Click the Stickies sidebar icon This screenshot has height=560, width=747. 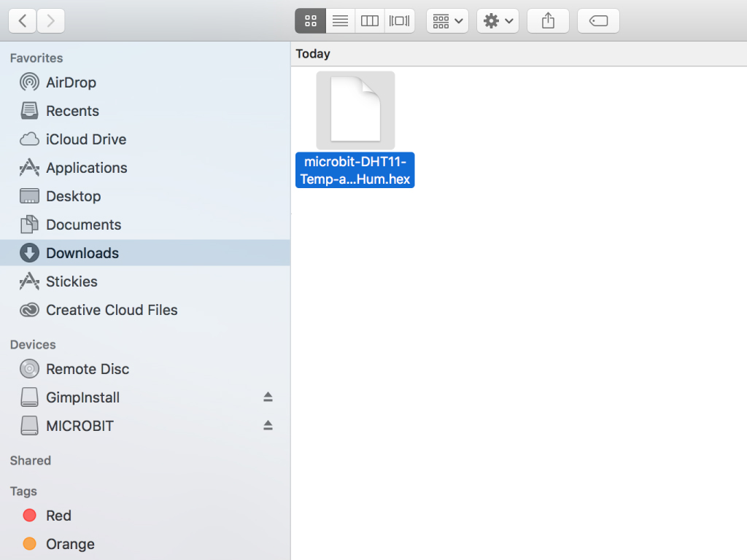29,281
